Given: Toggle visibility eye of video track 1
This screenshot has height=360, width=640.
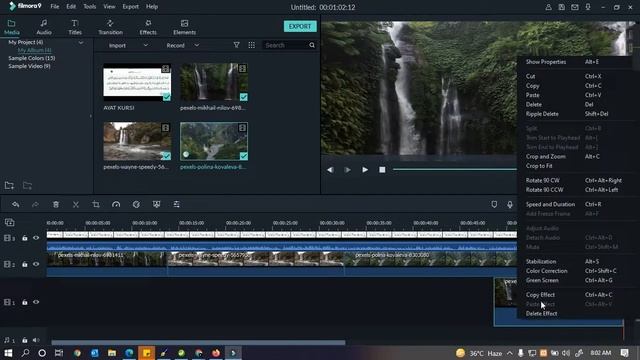Looking at the screenshot, I should tap(36, 302).
